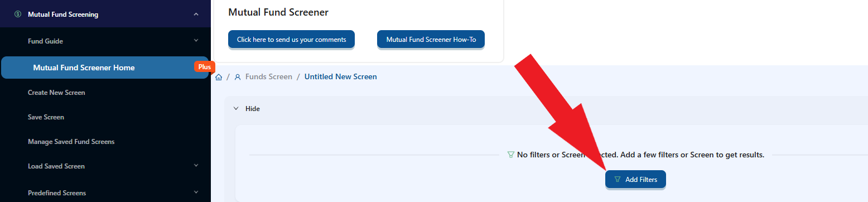The height and width of the screenshot is (202, 868).
Task: Click the green funnel icon beside No filters message
Action: coord(510,155)
